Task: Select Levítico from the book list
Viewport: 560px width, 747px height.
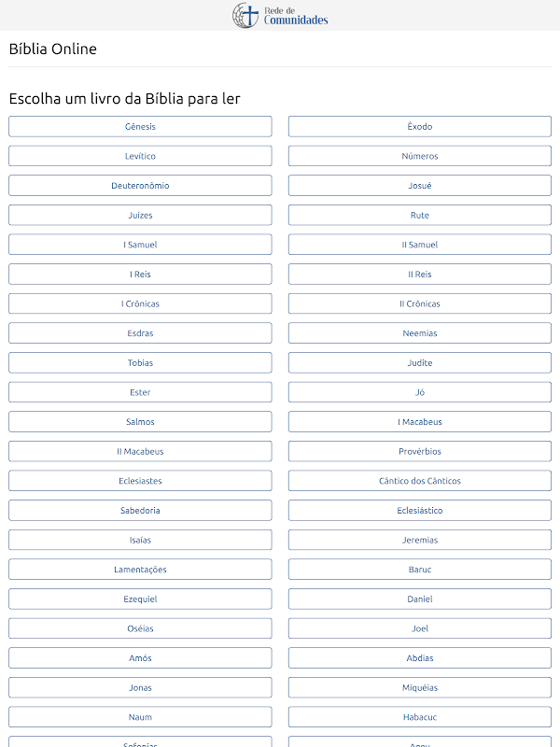Action: [140, 156]
